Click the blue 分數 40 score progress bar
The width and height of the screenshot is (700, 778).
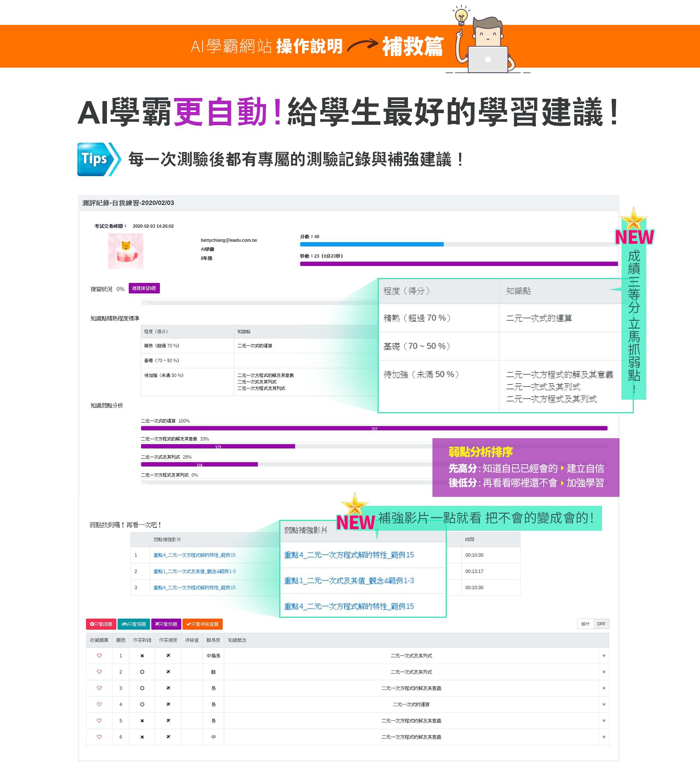[x=372, y=245]
